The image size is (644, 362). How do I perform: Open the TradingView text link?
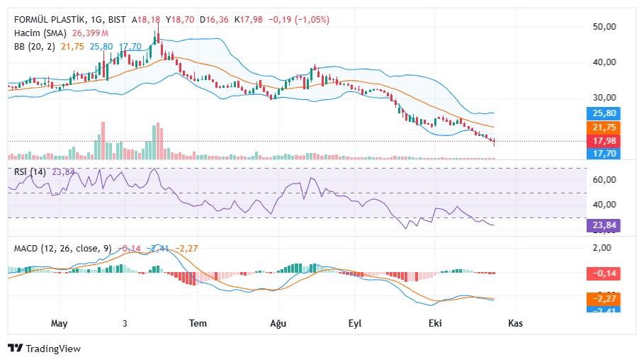(x=53, y=349)
